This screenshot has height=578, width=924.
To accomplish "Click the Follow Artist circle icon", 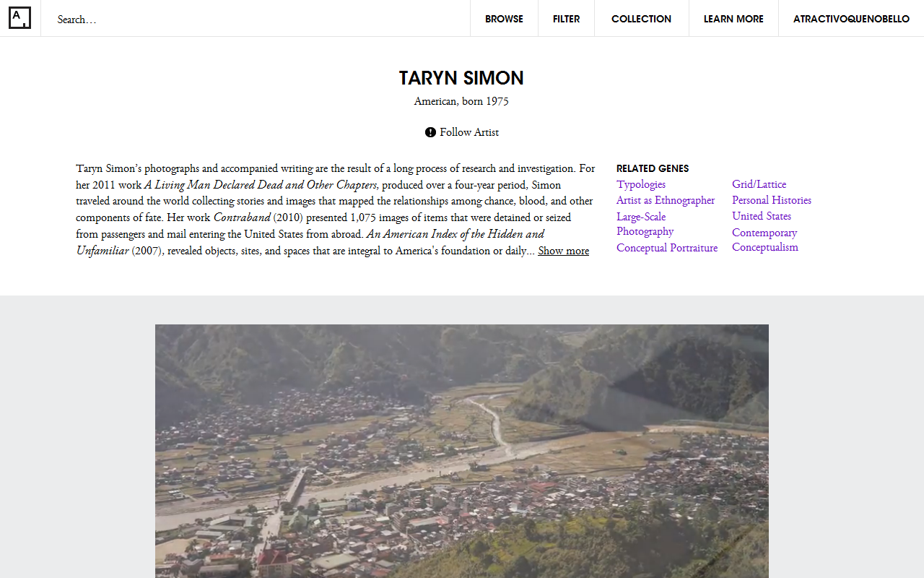I will point(430,132).
